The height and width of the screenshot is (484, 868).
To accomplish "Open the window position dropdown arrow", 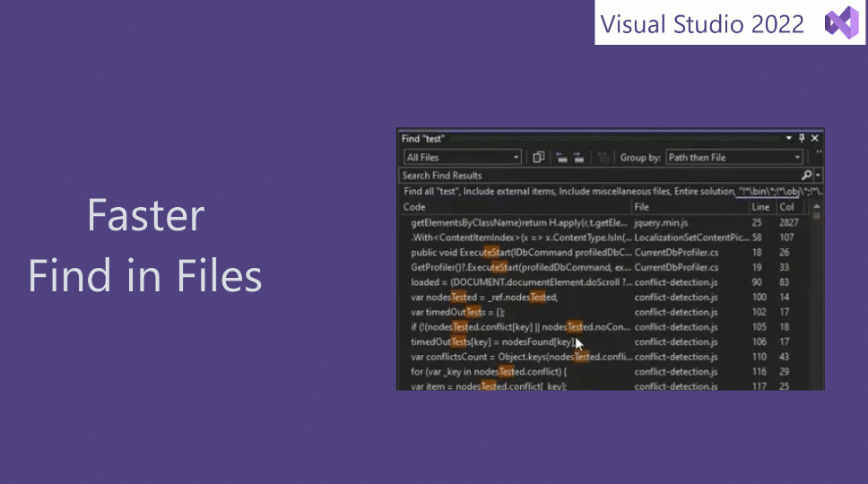I will 789,139.
